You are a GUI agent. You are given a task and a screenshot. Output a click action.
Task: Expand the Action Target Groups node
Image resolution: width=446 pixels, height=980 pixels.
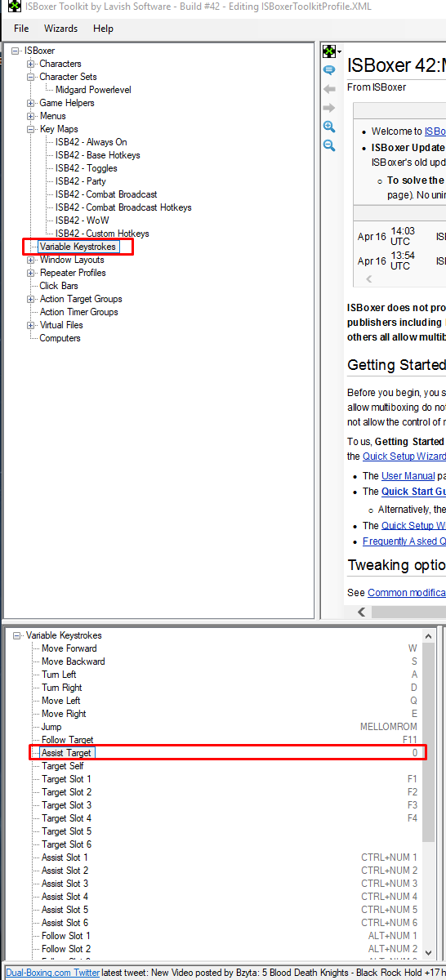pos(31,299)
